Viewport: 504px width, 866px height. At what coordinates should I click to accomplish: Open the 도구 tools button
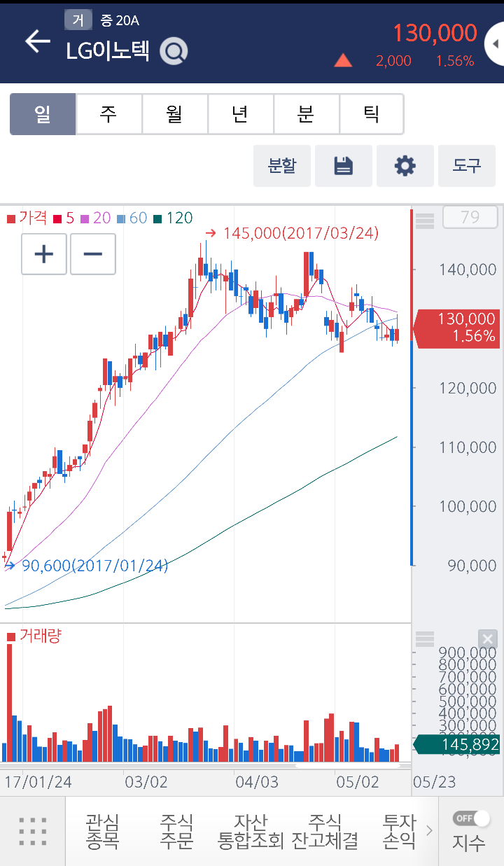point(467,166)
